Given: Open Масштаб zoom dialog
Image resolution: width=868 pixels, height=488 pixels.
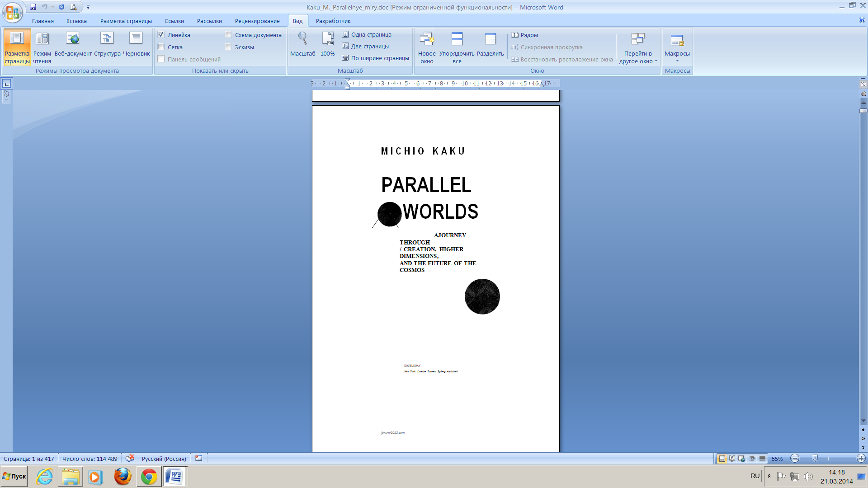Looking at the screenshot, I should [x=302, y=44].
